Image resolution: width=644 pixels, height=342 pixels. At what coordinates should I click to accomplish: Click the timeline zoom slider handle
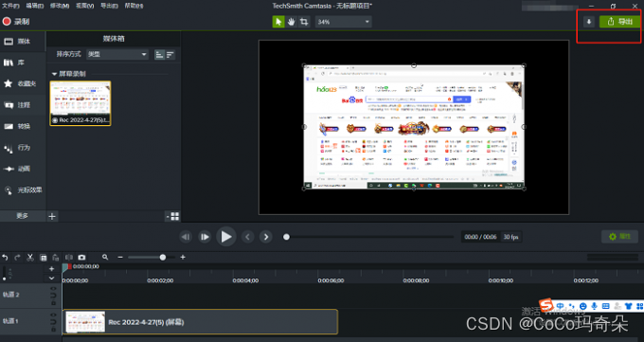point(163,258)
